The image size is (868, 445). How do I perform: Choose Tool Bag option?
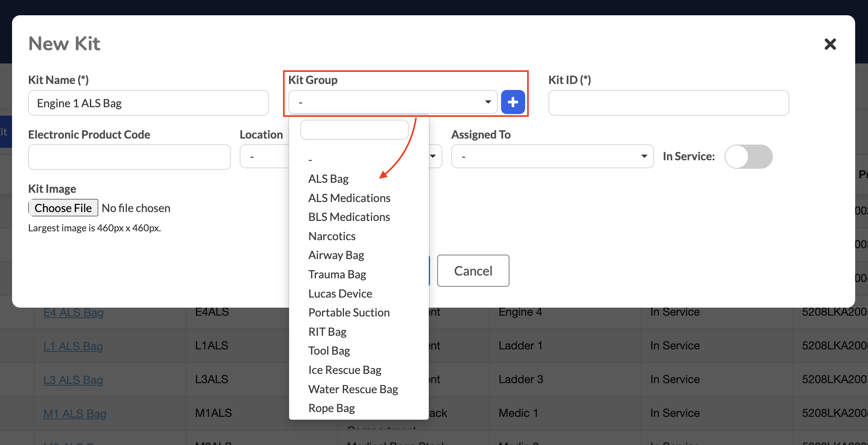[x=329, y=351]
